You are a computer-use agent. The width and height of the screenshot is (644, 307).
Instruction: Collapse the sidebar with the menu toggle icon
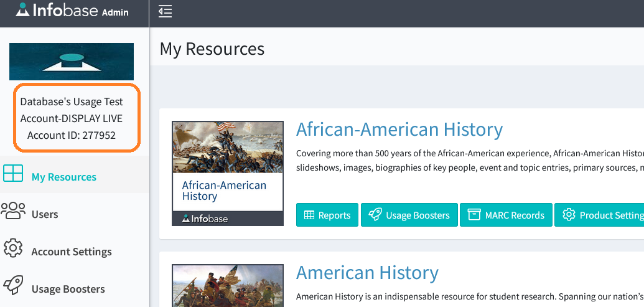pyautogui.click(x=165, y=11)
